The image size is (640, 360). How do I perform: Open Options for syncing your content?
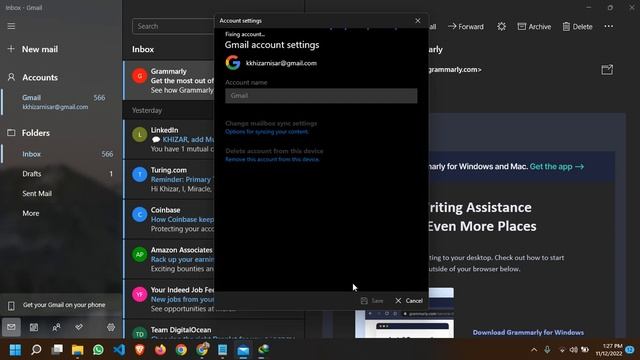267,132
